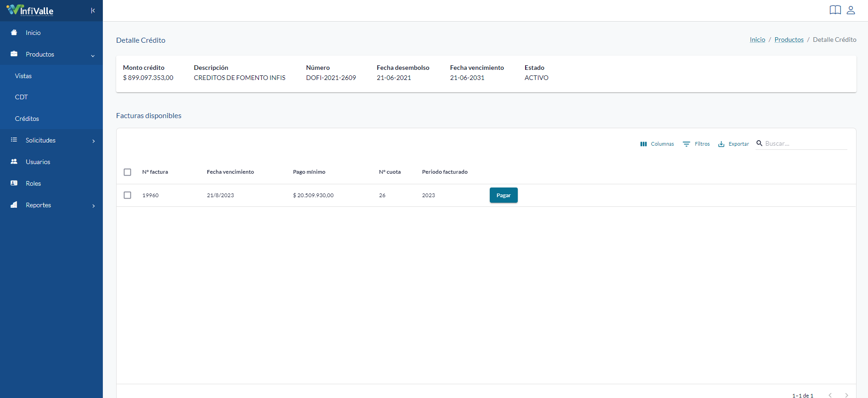Click the Solicitudes list icon

(x=14, y=140)
